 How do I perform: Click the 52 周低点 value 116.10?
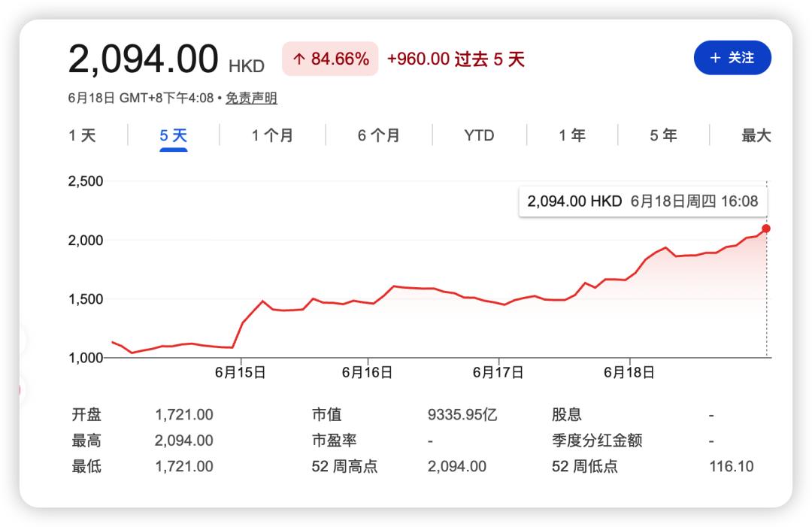(732, 466)
